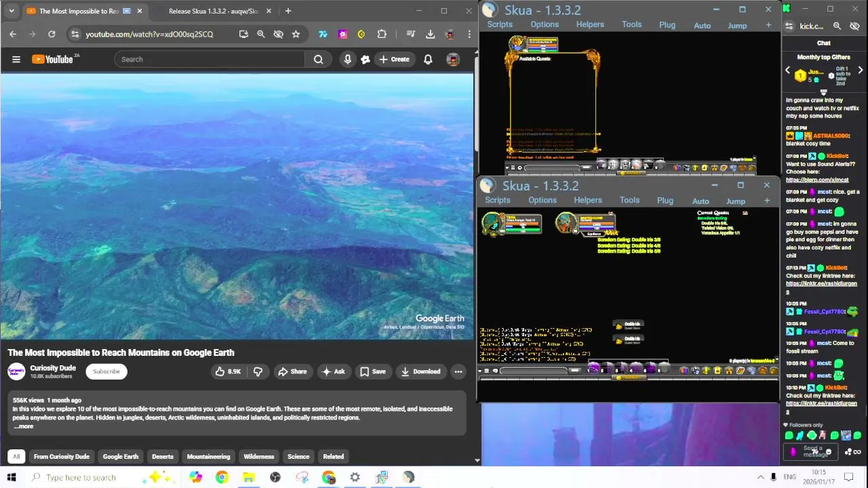Screen dimensions: 868x488
Task: Open the YouTube account avatar menu
Action: point(453,60)
